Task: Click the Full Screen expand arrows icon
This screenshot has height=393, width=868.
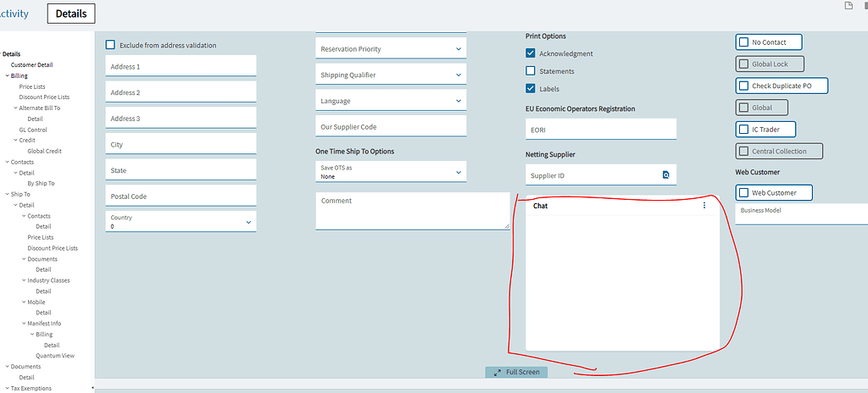Action: point(497,372)
